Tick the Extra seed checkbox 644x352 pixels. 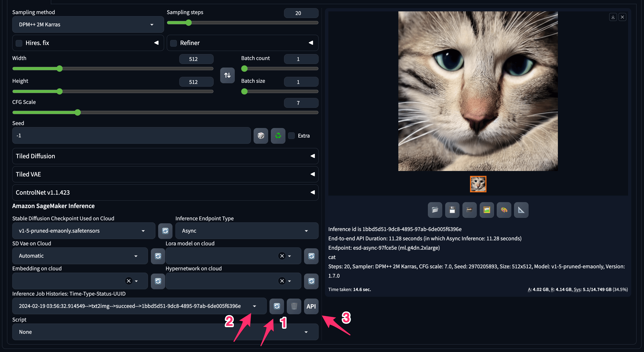[292, 136]
